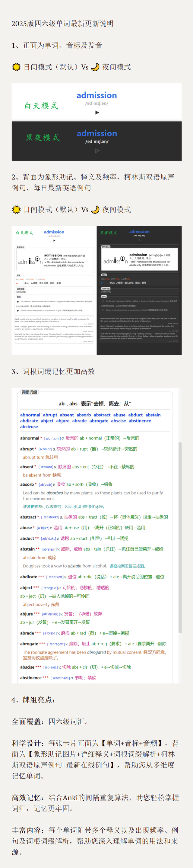
Task: Play the 'Silence is often interpreted' example on the night-mode back card
Action: click(103, 310)
